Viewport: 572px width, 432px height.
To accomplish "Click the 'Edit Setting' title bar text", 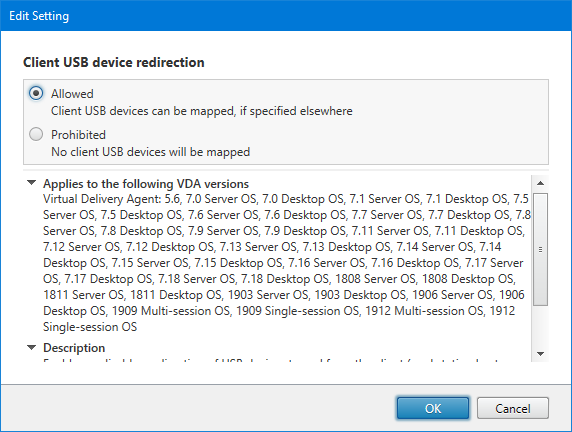I will tap(39, 16).
